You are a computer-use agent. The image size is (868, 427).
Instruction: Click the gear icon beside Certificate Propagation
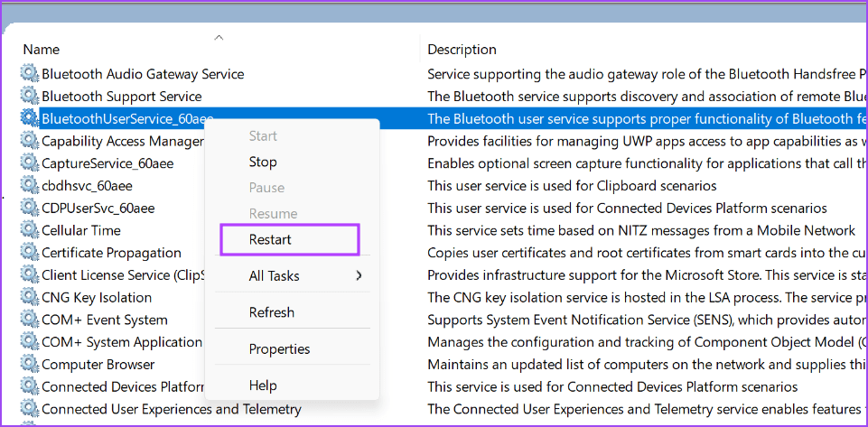(x=28, y=253)
